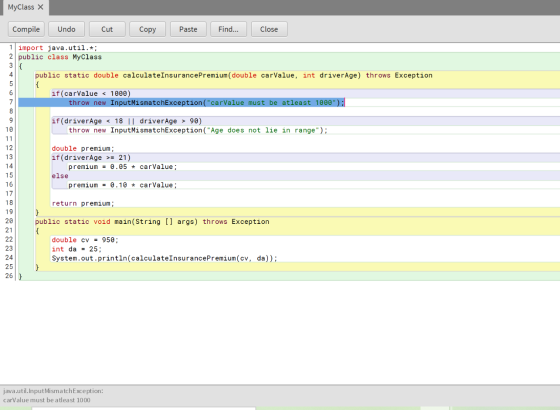Click the 'int da = 25;' line

click(x=76, y=249)
